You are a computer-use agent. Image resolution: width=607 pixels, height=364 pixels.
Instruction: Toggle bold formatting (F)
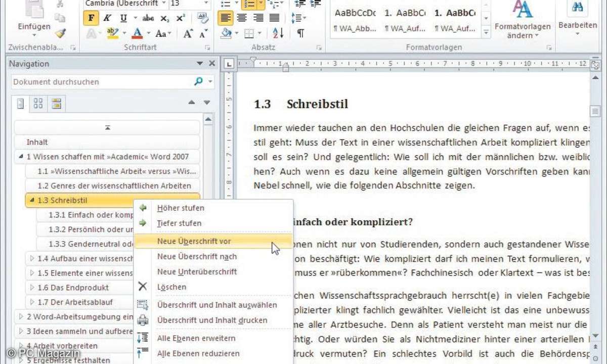point(91,18)
